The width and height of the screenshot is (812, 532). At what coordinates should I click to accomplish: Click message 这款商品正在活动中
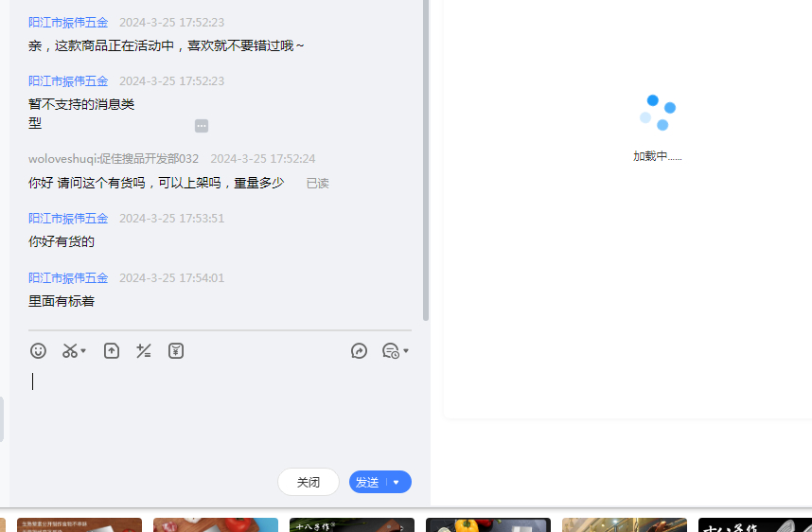pos(166,45)
